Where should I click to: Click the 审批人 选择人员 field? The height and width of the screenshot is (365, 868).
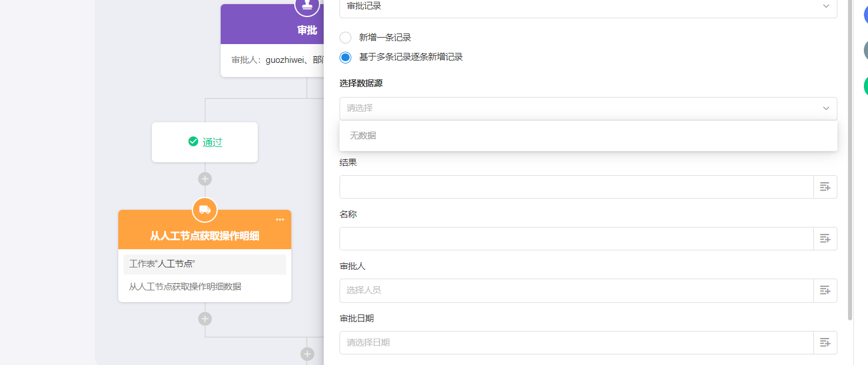[576, 290]
